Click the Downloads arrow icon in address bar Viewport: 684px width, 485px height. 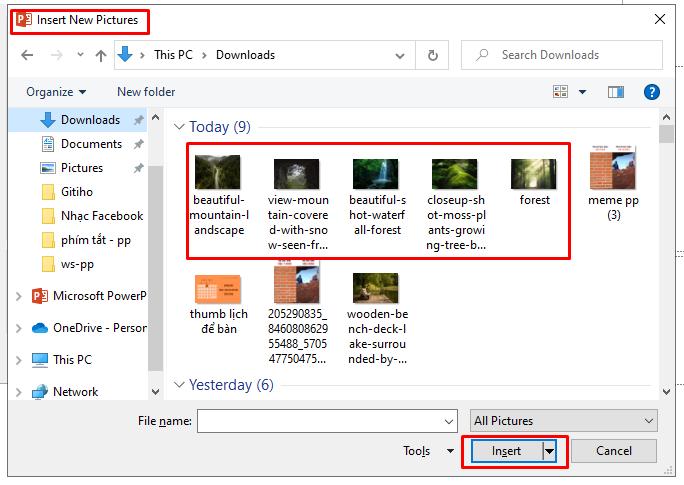click(125, 55)
